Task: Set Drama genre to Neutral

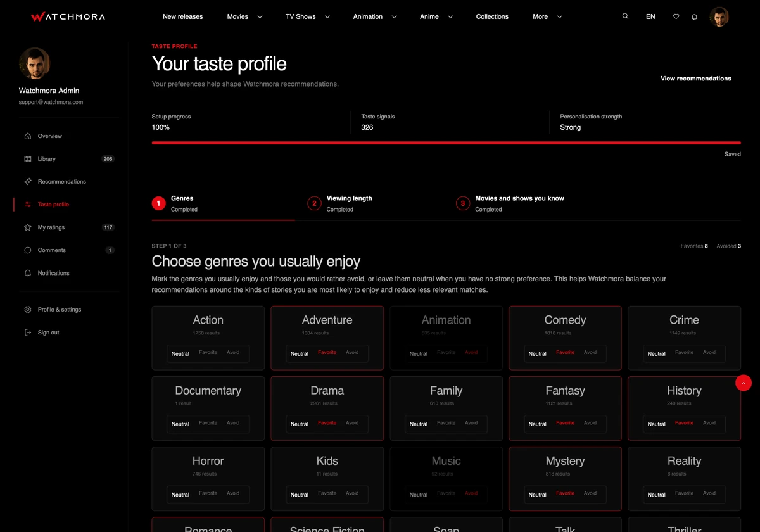Action: pos(300,424)
